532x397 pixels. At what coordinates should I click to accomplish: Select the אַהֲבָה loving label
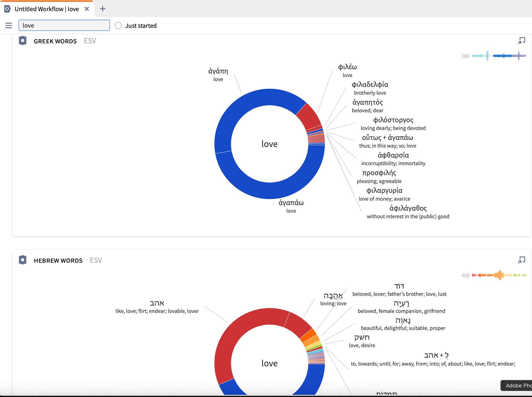click(333, 299)
